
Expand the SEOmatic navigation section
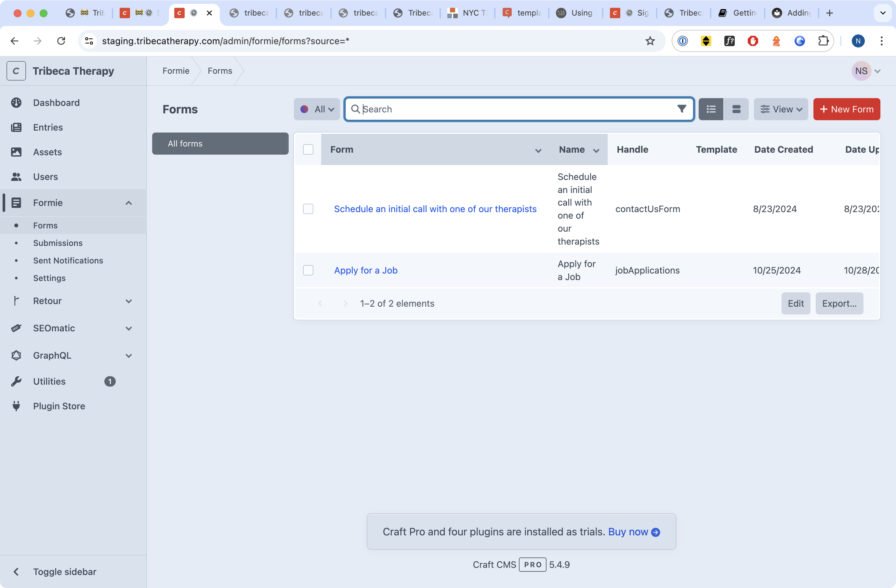click(x=129, y=328)
